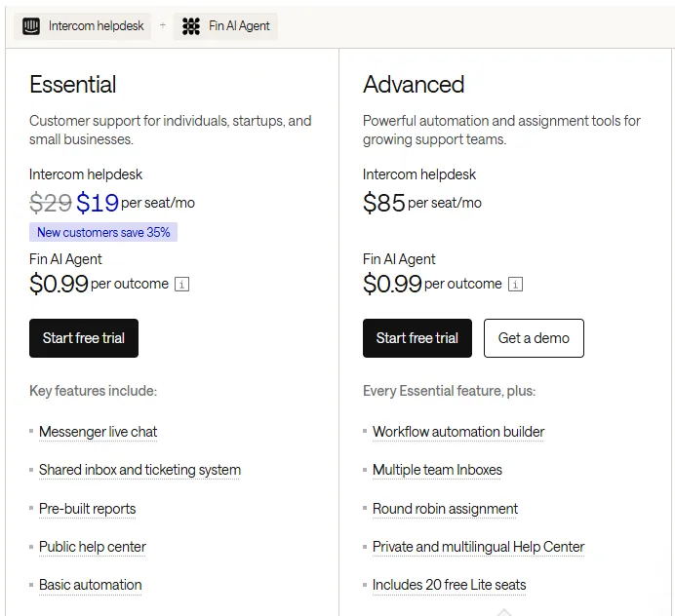Image resolution: width=675 pixels, height=616 pixels.
Task: Click 'Powerful automation and assignment tools' description
Action: click(502, 130)
